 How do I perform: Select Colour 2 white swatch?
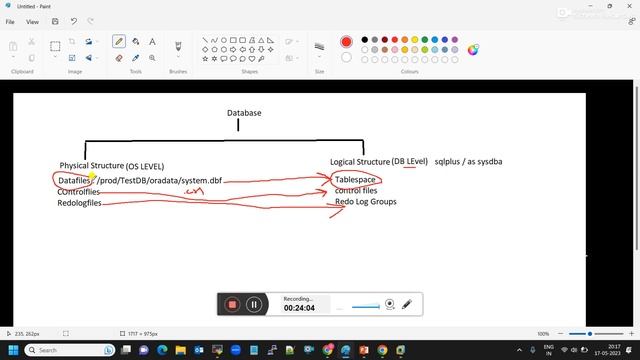(x=346, y=58)
